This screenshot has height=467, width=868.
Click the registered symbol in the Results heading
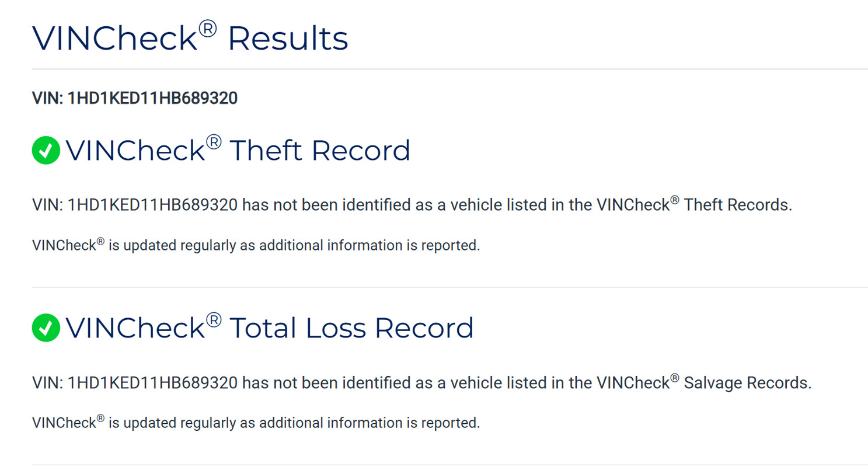point(208,28)
